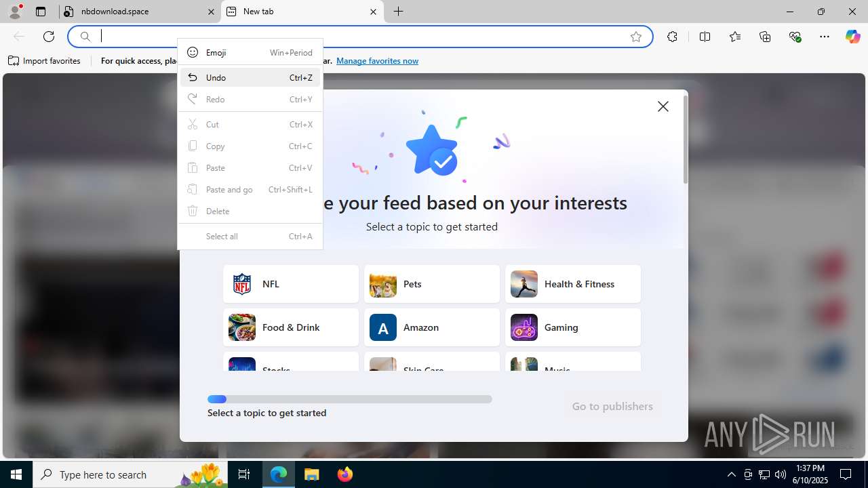
Task: Click the topic selection progress bar
Action: (x=350, y=399)
